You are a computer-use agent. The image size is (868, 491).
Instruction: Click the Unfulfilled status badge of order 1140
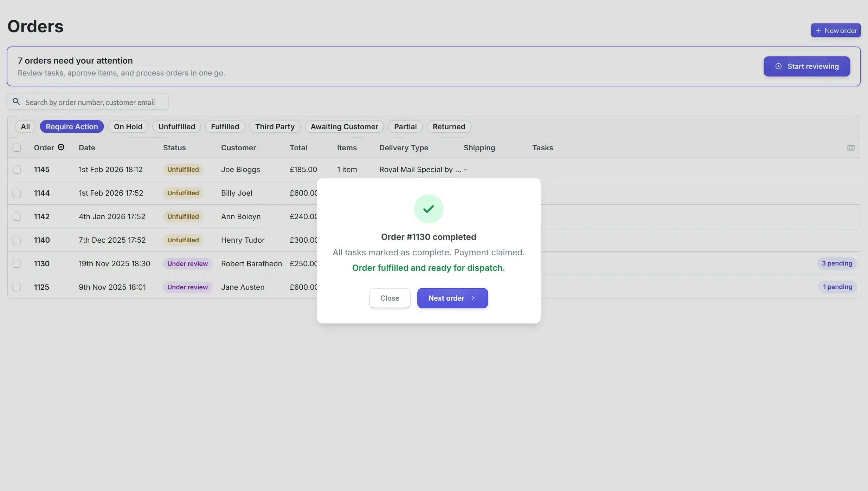click(183, 240)
